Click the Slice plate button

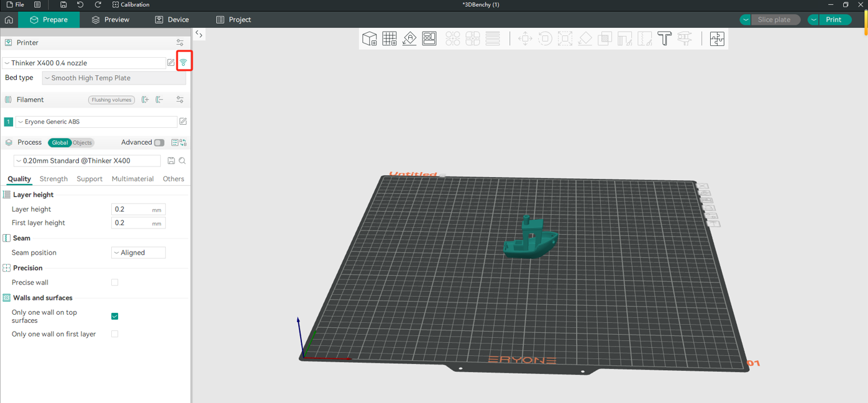tap(774, 20)
